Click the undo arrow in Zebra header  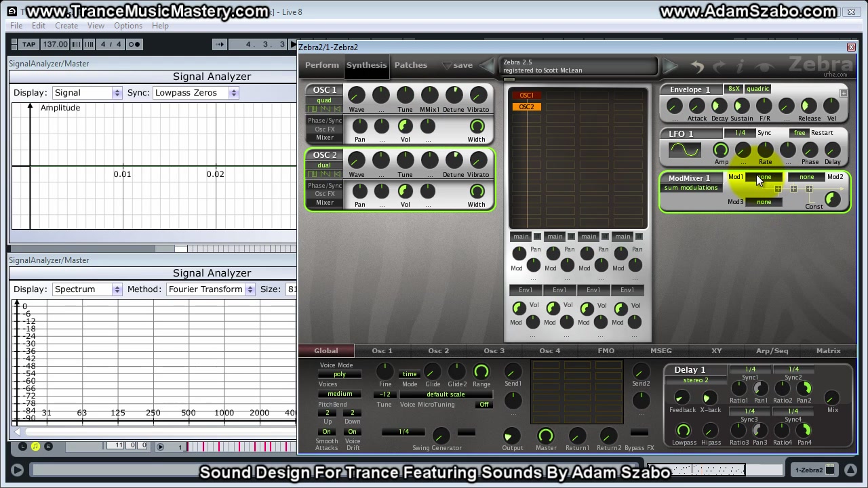point(697,66)
